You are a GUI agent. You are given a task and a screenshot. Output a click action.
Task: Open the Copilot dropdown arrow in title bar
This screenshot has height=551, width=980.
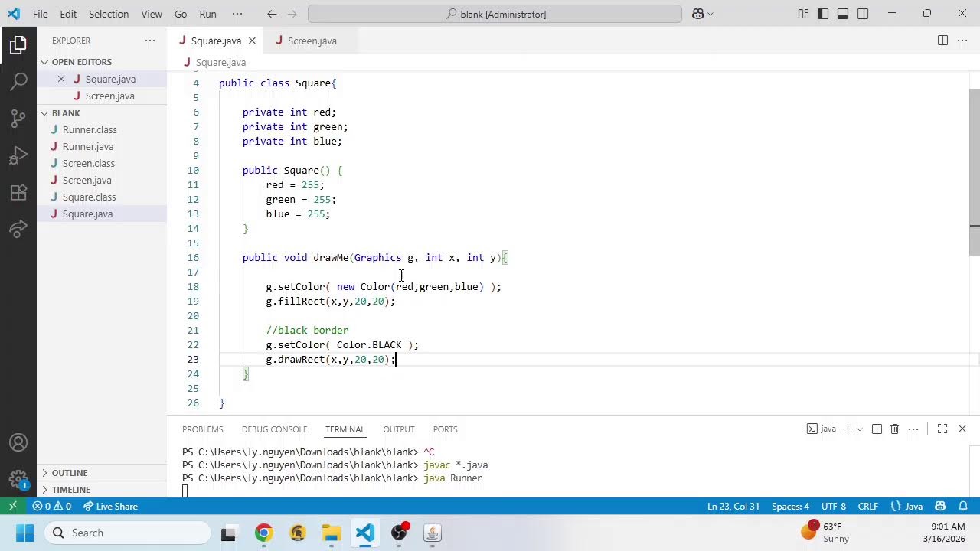coord(710,14)
